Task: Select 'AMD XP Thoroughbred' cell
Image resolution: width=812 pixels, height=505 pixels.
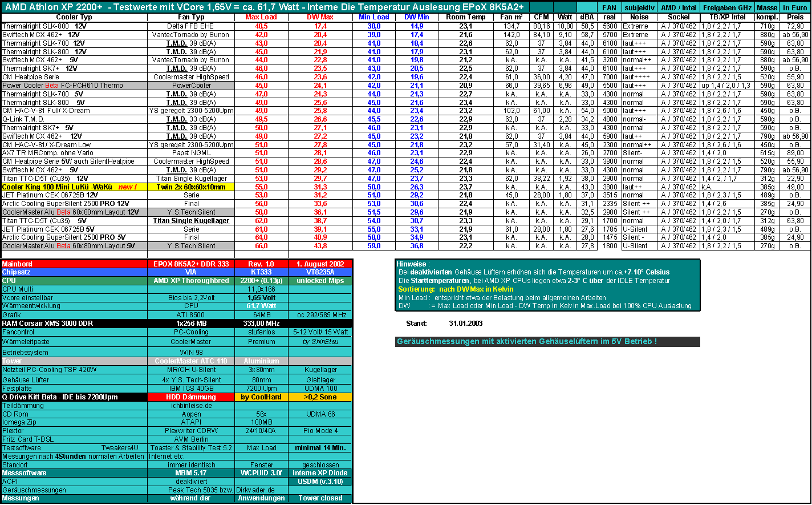Action: (191, 281)
